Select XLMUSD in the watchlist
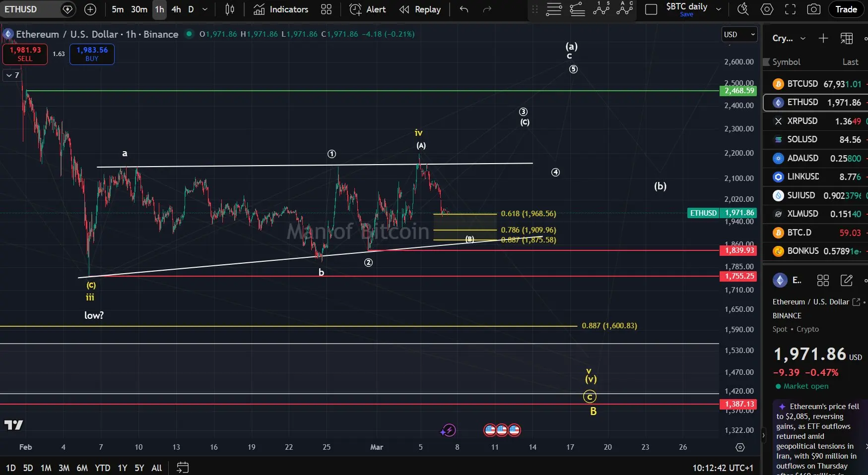 click(x=815, y=214)
